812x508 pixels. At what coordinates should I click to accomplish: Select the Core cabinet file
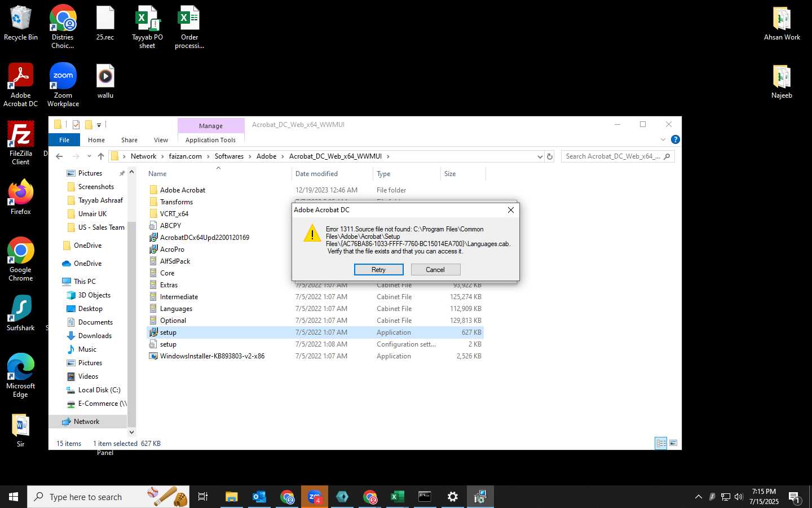(x=167, y=273)
